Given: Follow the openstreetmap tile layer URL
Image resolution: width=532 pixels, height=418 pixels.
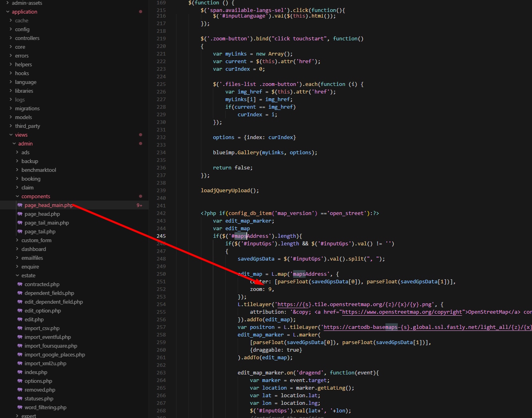Looking at the screenshot, I should (x=355, y=305).
